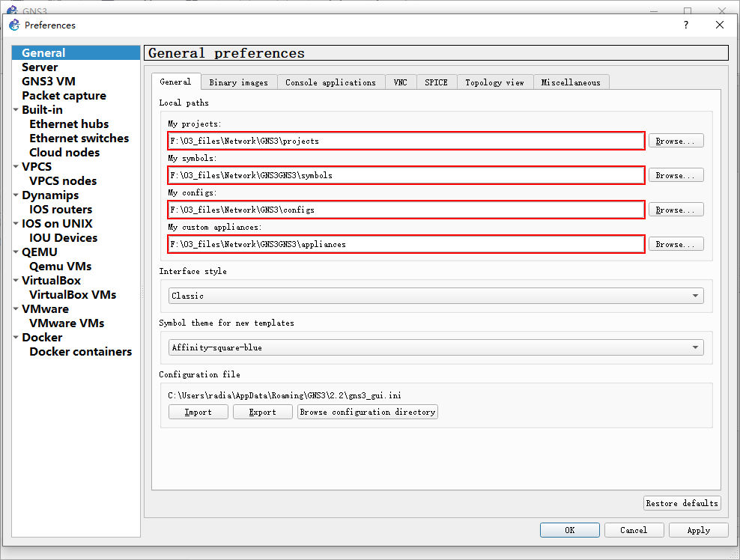The height and width of the screenshot is (560, 740).
Task: Open IOU Devices settings
Action: (x=63, y=237)
